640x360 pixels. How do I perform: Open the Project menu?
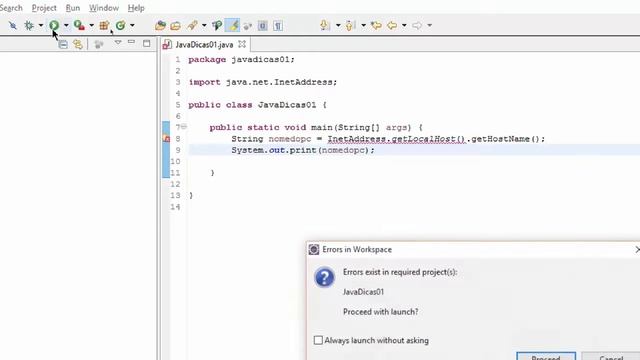44,8
